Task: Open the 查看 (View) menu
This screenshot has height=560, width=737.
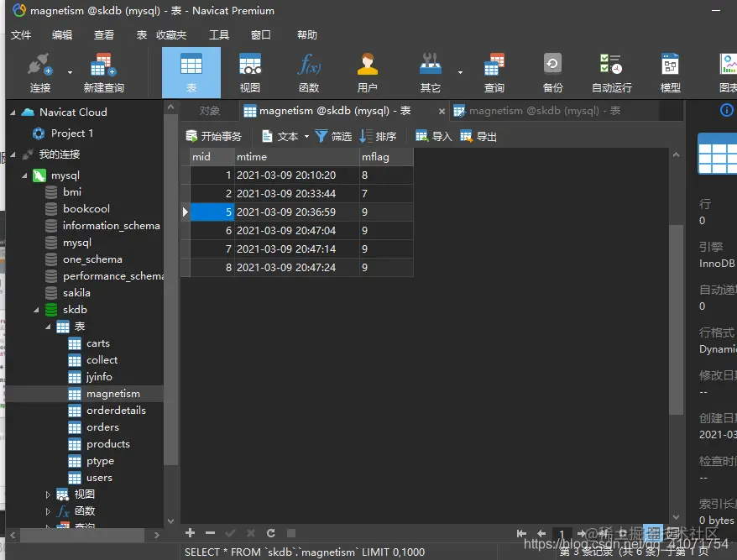Action: pos(104,34)
